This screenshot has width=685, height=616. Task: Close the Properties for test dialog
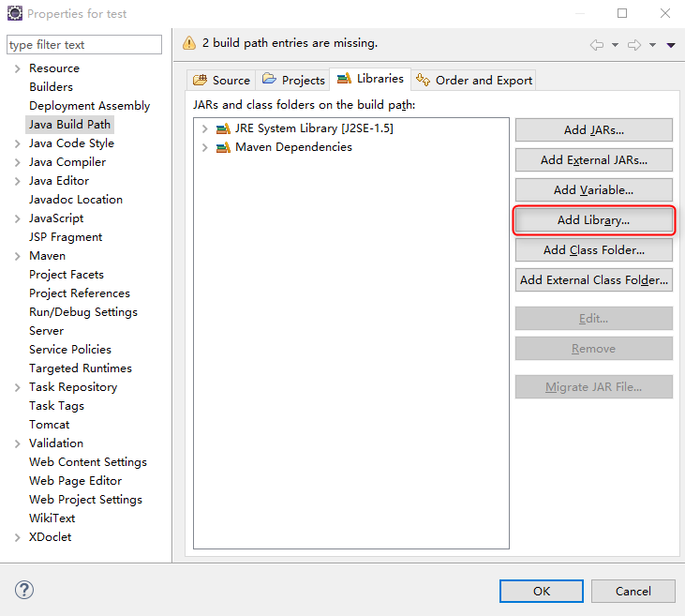tap(665, 13)
